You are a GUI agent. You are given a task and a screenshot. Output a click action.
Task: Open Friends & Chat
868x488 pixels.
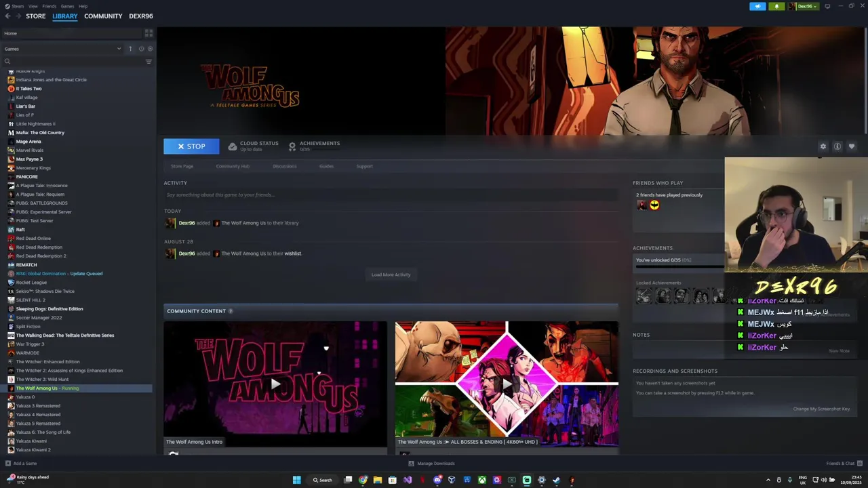coord(843,464)
